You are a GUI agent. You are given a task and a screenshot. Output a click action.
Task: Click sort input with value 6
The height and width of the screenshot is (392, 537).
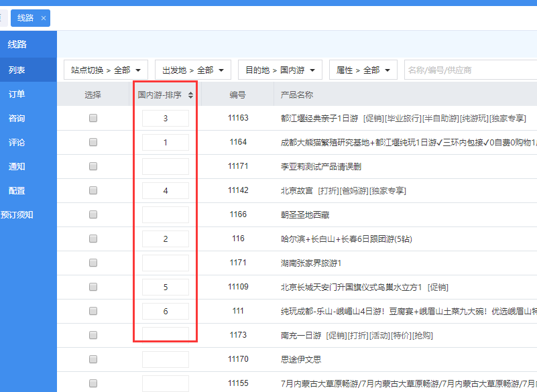tap(165, 311)
